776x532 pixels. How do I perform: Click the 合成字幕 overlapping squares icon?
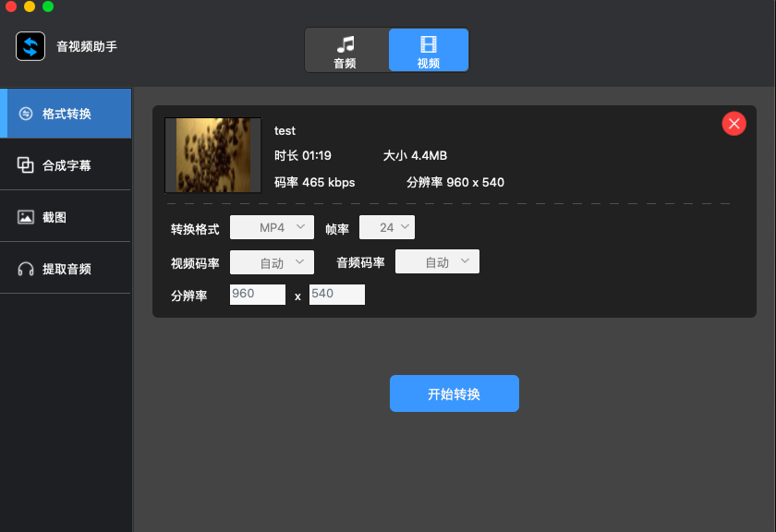point(26,165)
